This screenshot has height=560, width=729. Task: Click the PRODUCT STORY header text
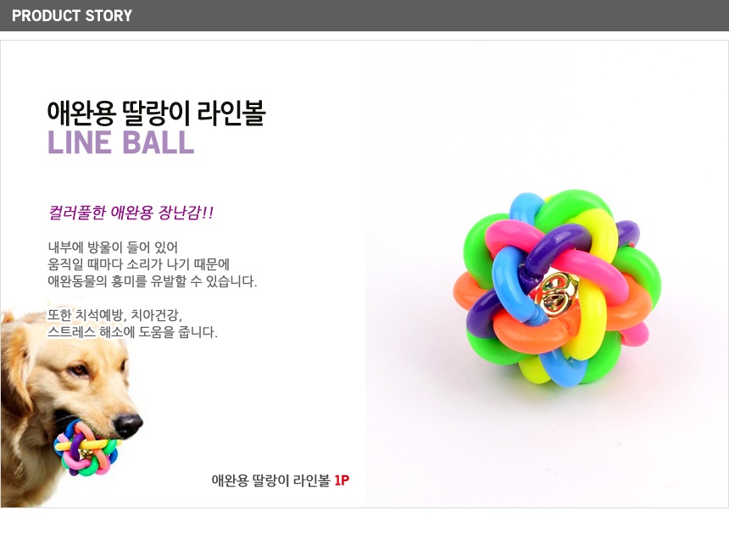[x=72, y=15]
